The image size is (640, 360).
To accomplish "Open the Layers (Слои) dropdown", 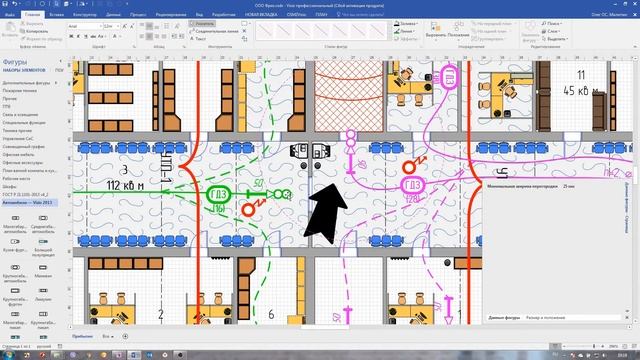I will coord(551,31).
